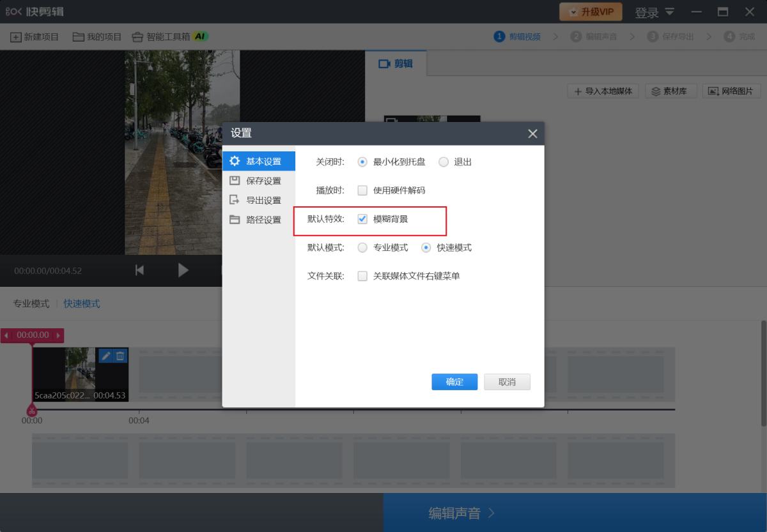Viewport: 767px width, 532px height.
Task: Delete the timeline clip with trash icon
Action: (x=120, y=356)
